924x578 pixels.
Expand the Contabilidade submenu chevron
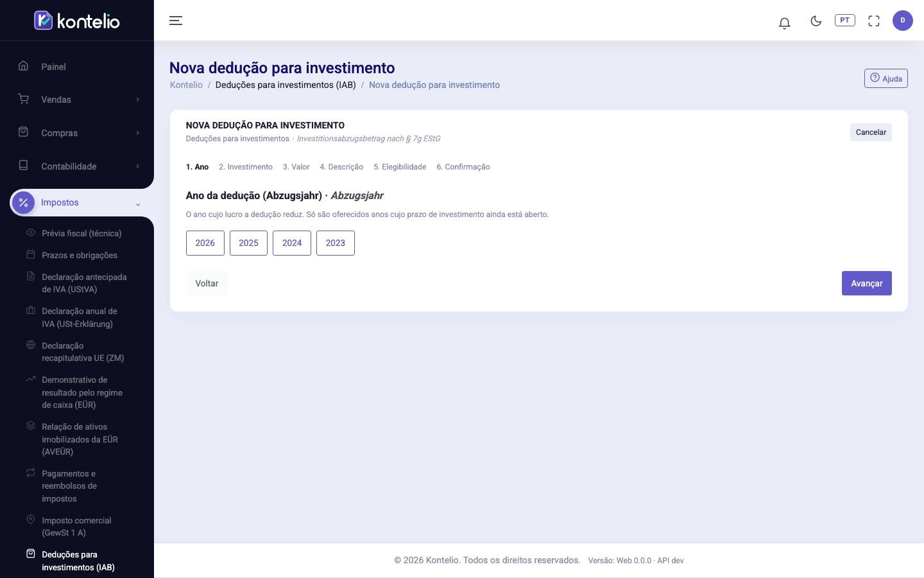(137, 166)
